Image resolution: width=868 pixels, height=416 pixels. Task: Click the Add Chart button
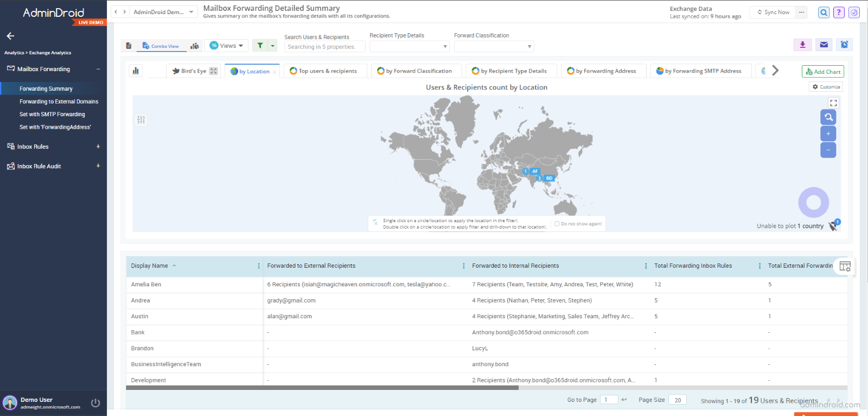coord(823,72)
